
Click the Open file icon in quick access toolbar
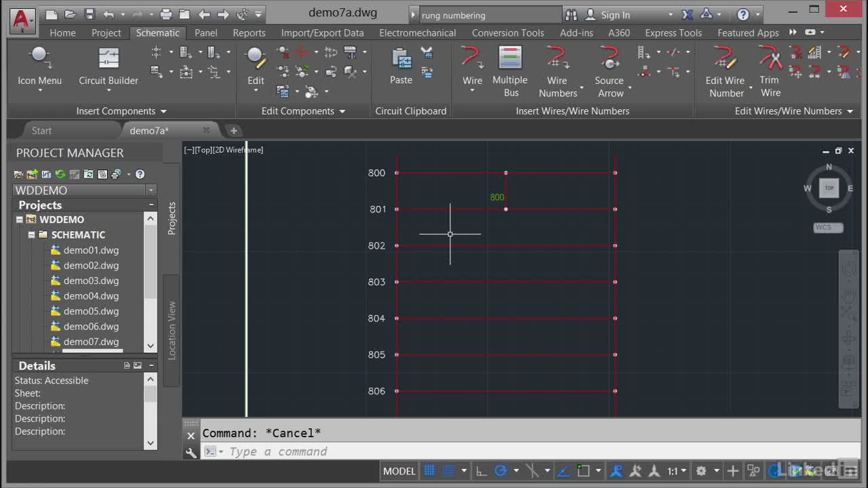[x=71, y=14]
